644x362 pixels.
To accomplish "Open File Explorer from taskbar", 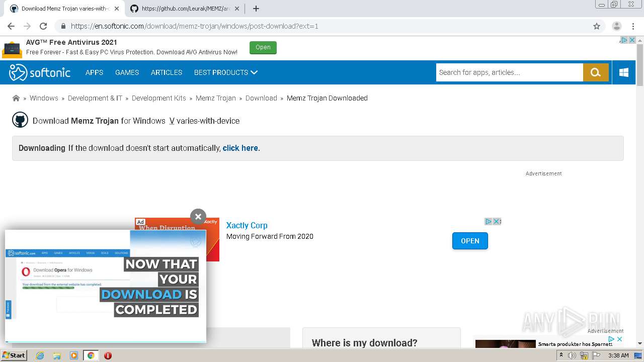I will [x=57, y=355].
